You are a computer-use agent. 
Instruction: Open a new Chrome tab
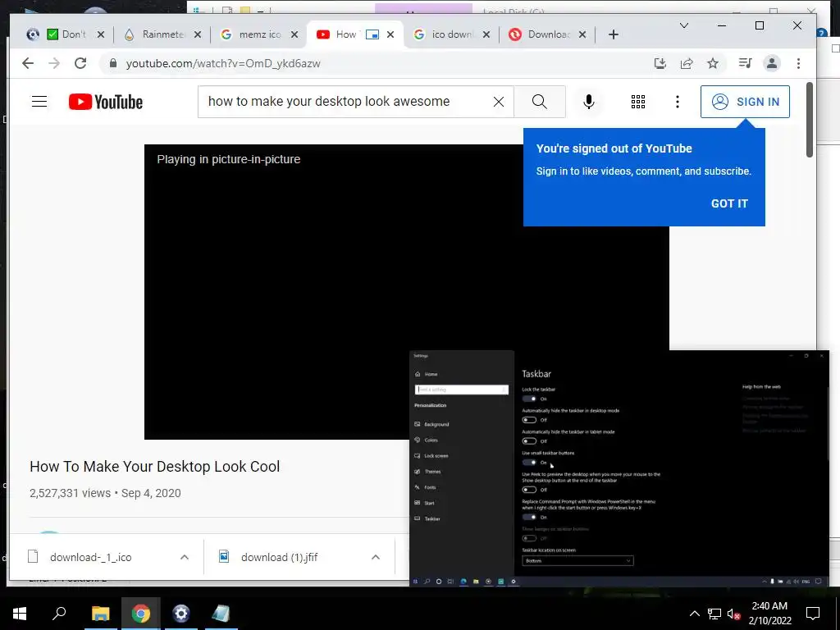coord(614,34)
